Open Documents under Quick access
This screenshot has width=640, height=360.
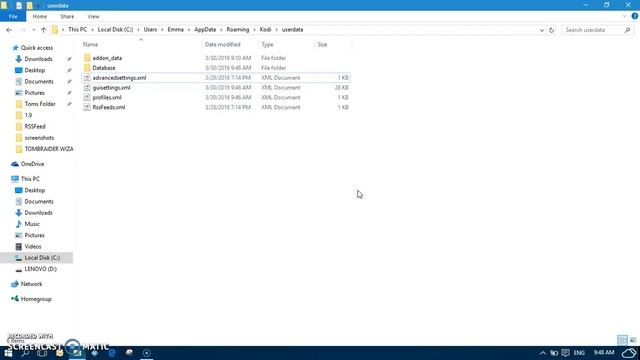tap(39, 82)
